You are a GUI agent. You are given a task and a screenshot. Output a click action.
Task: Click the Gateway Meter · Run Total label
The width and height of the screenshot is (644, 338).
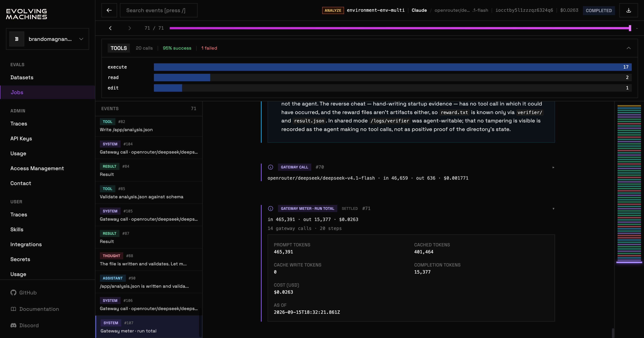pos(307,209)
